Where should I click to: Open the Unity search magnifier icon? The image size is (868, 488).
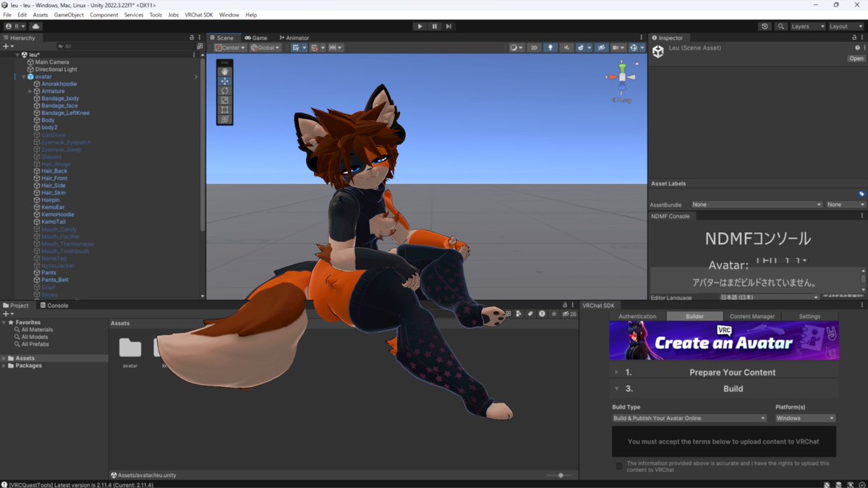pos(781,26)
